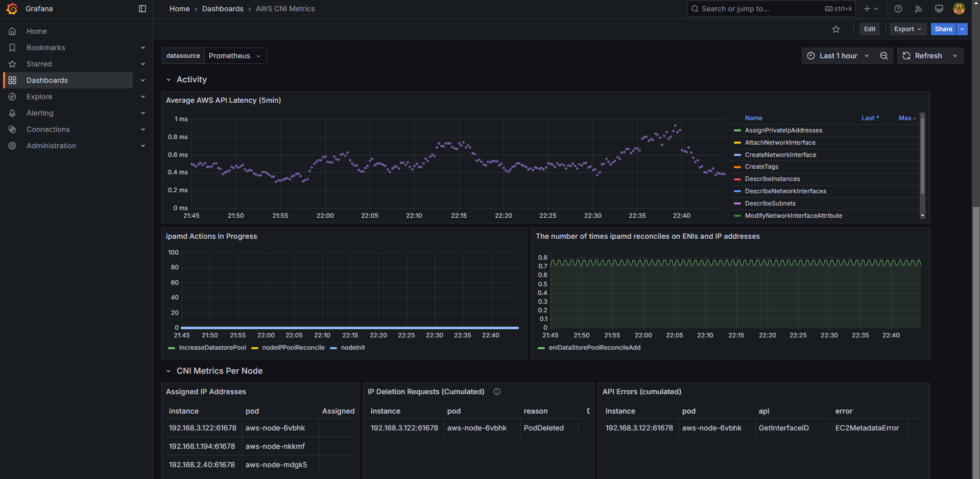Go to Home in sidebar menu
This screenshot has width=980, height=479.
click(37, 31)
